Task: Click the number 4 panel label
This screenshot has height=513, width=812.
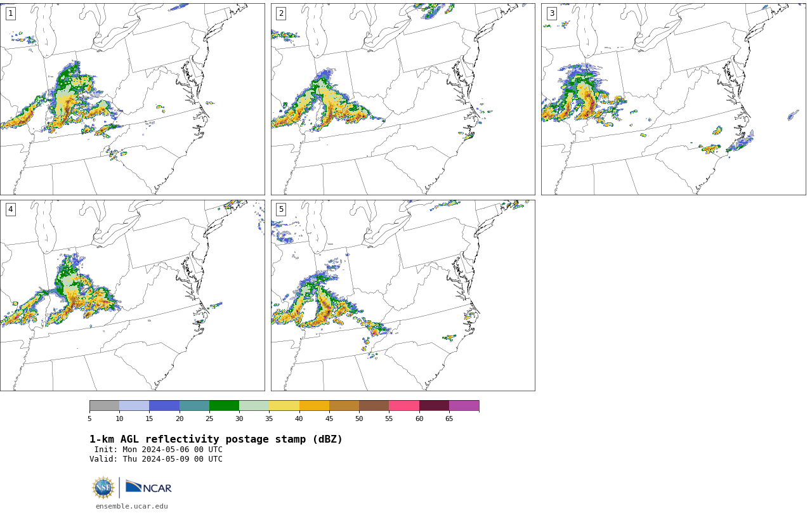Action: click(x=10, y=209)
